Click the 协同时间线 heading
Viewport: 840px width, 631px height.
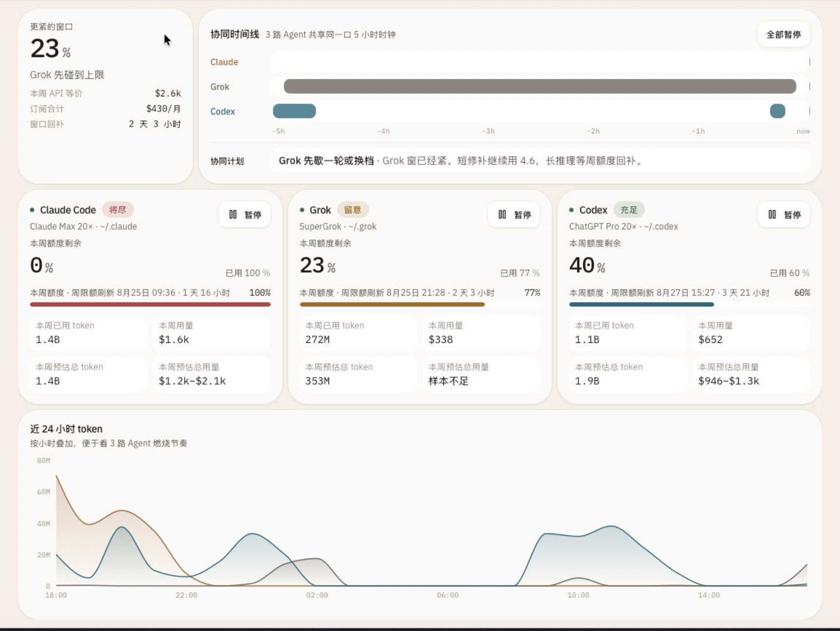(x=235, y=34)
